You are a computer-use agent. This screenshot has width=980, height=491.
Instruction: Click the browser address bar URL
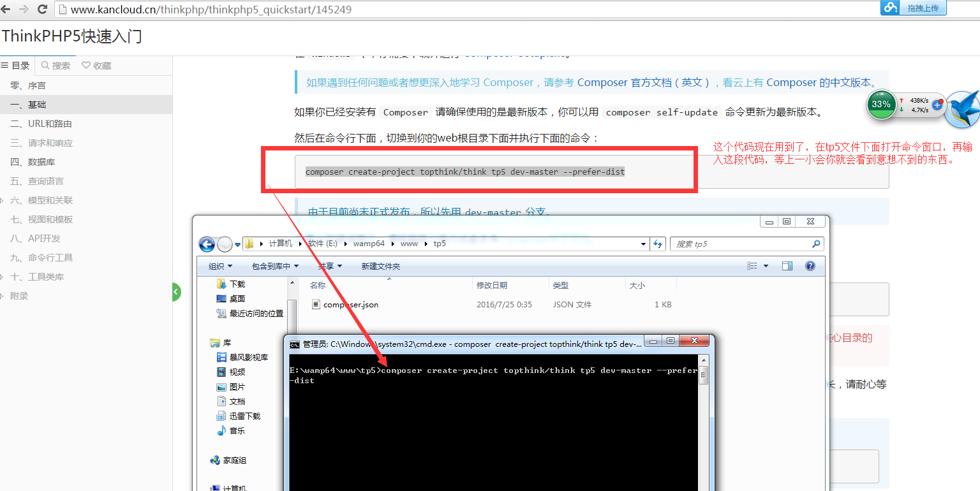point(211,10)
